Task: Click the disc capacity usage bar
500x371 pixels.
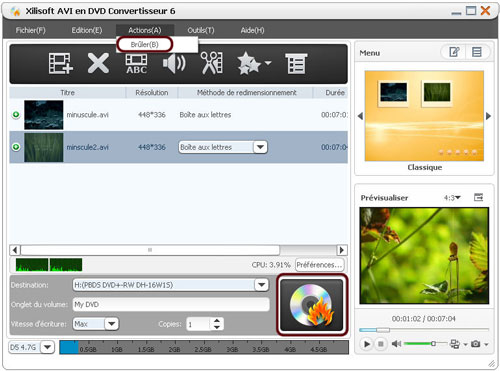Action: tap(204, 347)
